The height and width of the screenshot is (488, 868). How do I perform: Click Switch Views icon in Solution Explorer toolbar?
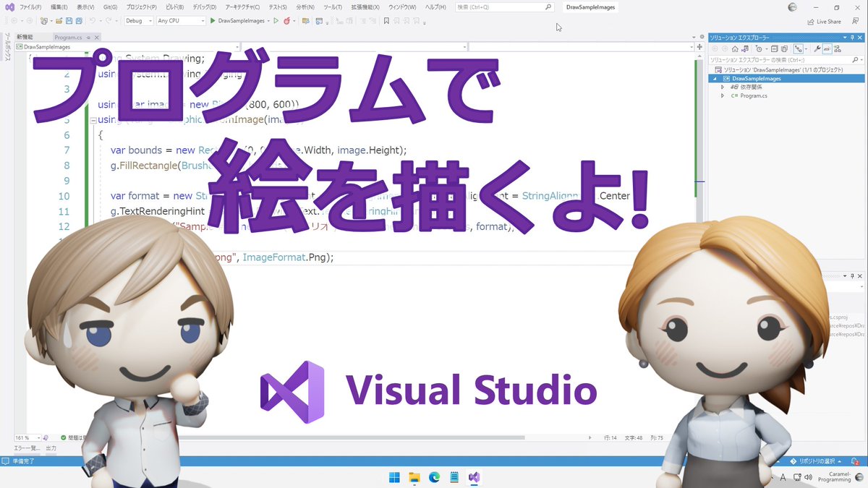click(x=745, y=49)
